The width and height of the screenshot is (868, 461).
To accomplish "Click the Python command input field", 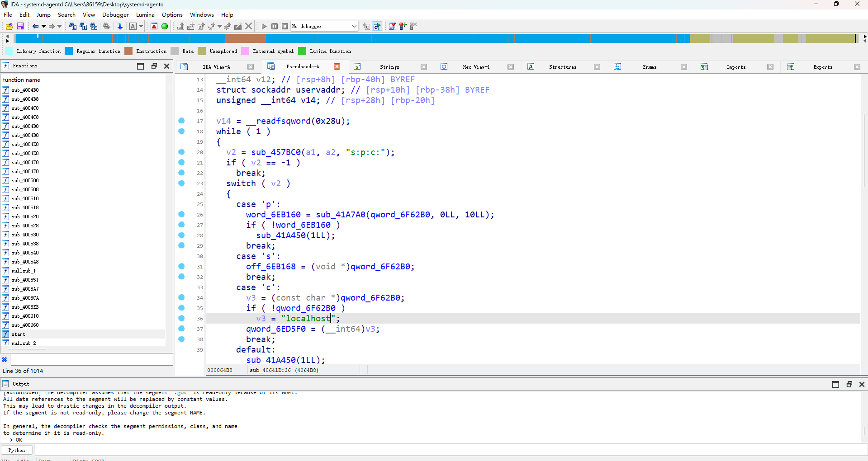I will point(450,450).
